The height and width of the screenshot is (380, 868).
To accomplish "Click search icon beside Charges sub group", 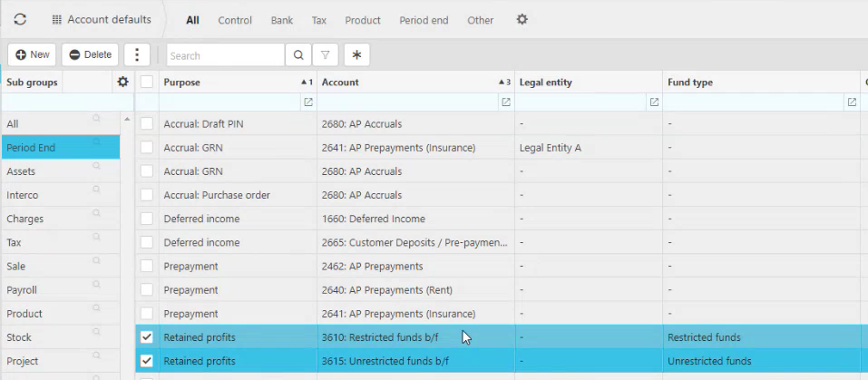I will coord(96,213).
